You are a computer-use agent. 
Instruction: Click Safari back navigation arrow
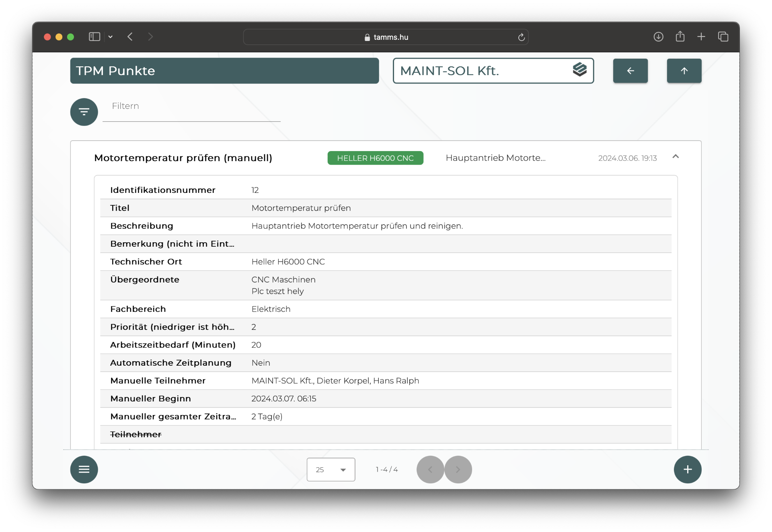pos(130,37)
